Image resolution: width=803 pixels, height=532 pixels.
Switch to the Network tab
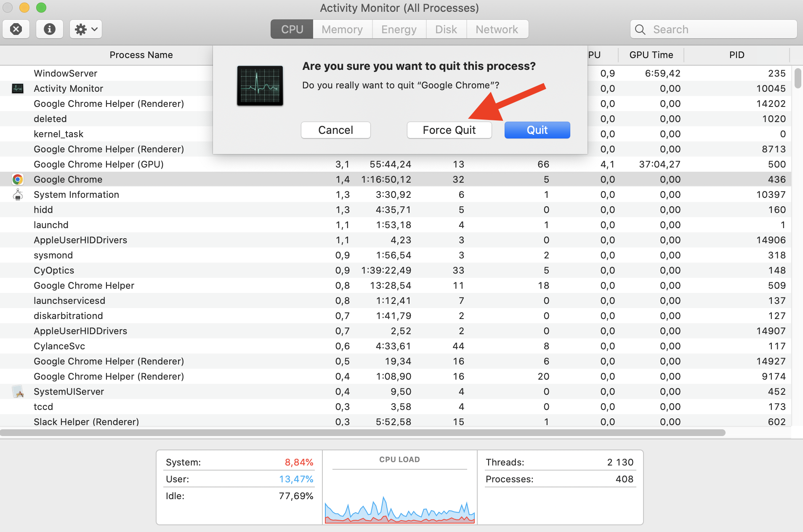[x=497, y=29]
